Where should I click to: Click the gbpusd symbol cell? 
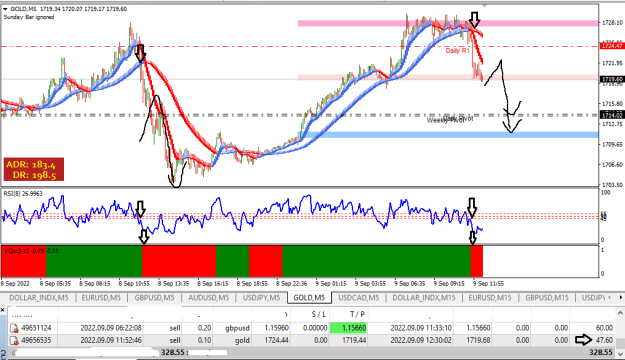[x=237, y=328]
